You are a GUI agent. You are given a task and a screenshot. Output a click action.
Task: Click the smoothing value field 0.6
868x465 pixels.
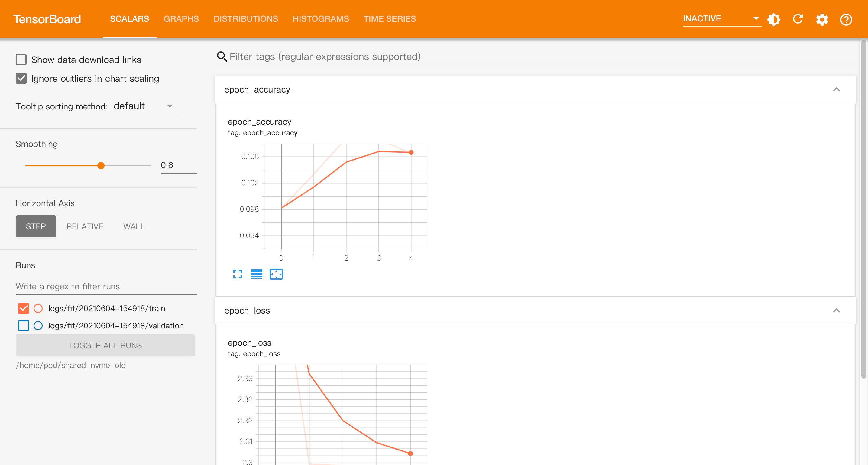point(179,165)
